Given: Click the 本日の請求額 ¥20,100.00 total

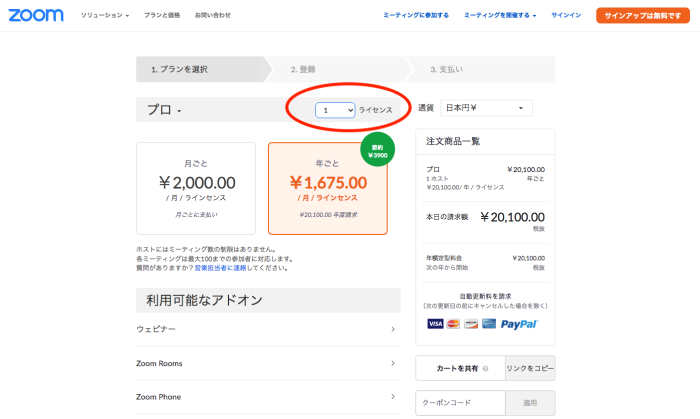Looking at the screenshot, I should 512,217.
